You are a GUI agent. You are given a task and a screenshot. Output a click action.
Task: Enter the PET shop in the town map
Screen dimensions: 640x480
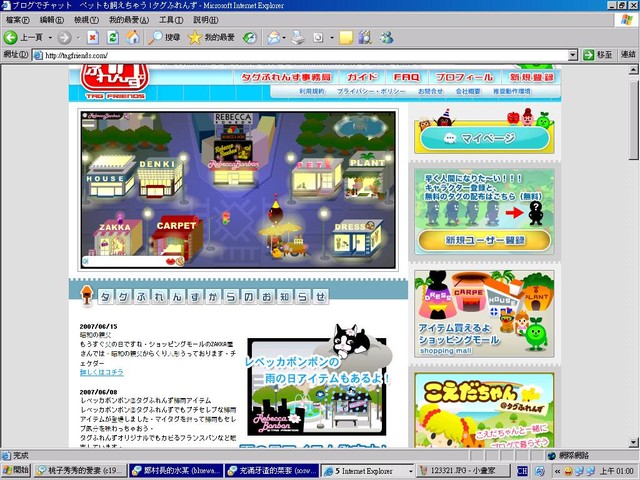[318, 179]
